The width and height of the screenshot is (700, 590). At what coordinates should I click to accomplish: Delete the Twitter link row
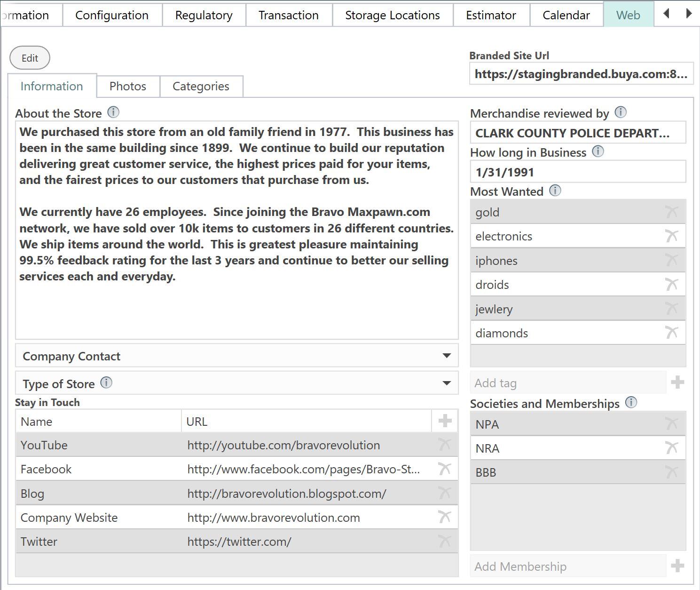tap(444, 541)
